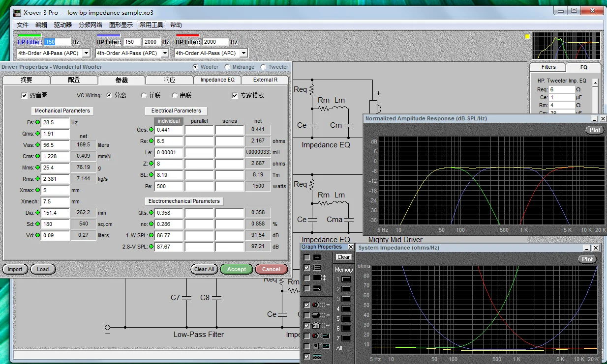Click the green indicator next to Z
Screen dimensions: 607x364
151,164
